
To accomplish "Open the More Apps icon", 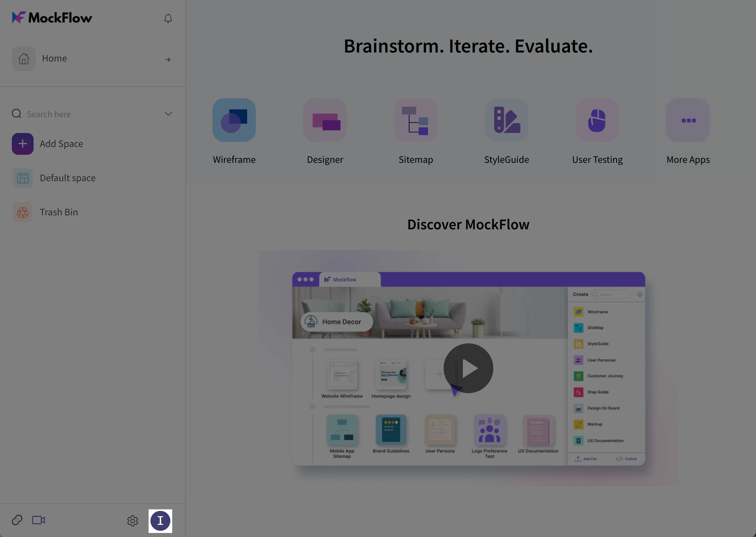I will (x=688, y=120).
